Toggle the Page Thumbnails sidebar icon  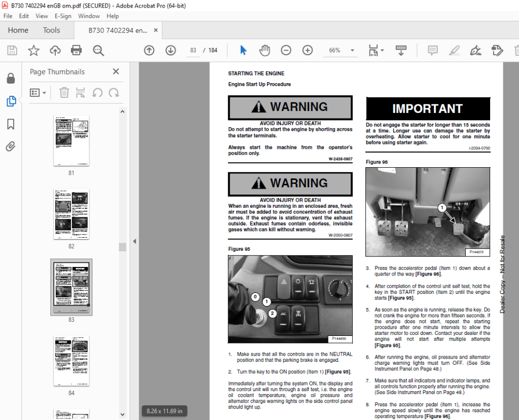11,101
